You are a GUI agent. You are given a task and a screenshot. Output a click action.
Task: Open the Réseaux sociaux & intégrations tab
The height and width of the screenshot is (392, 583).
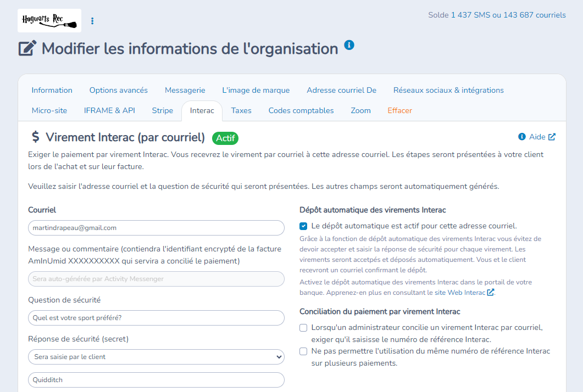point(448,90)
